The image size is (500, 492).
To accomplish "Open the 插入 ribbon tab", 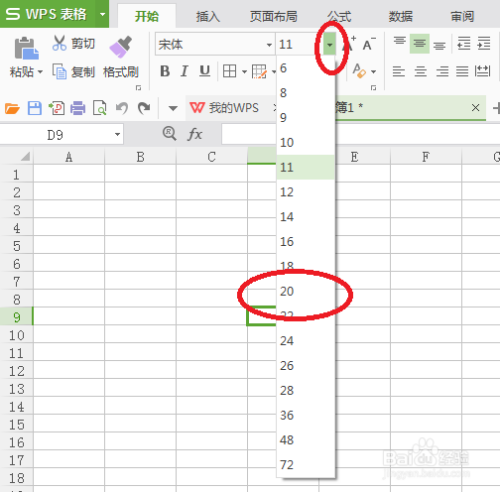I will 208,16.
